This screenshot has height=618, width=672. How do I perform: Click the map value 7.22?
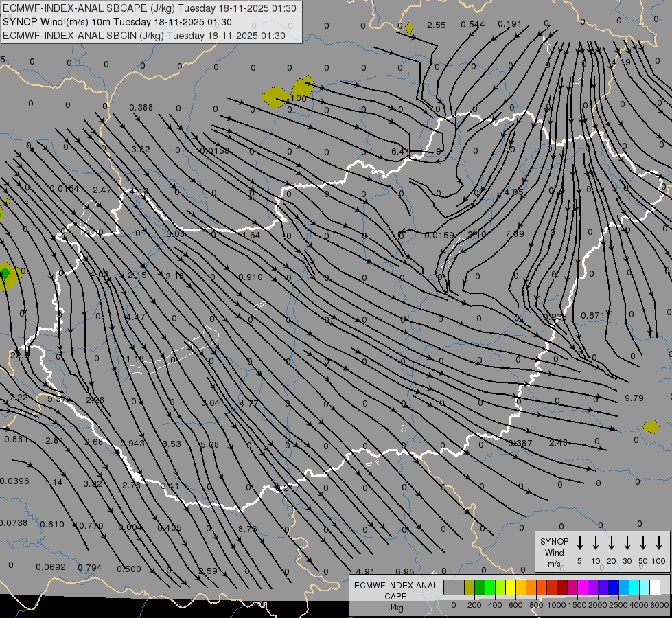pyautogui.click(x=19, y=398)
